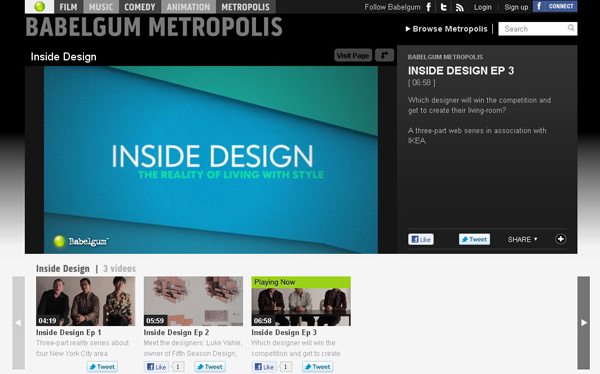The image size is (600, 374).
Task: Open the Inside Design Ep 1 thumbnail
Action: [x=85, y=301]
